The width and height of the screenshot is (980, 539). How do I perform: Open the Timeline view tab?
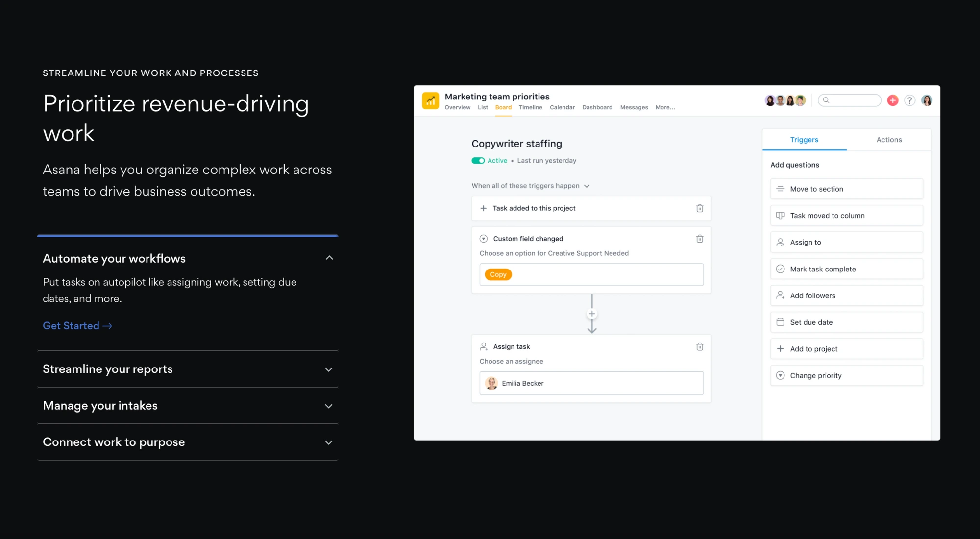[531, 107]
